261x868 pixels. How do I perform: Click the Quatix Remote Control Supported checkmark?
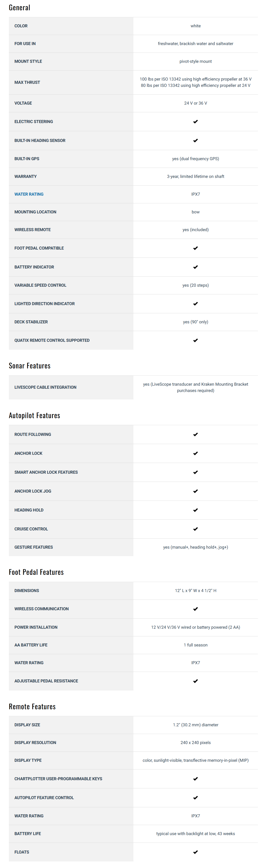(x=196, y=341)
